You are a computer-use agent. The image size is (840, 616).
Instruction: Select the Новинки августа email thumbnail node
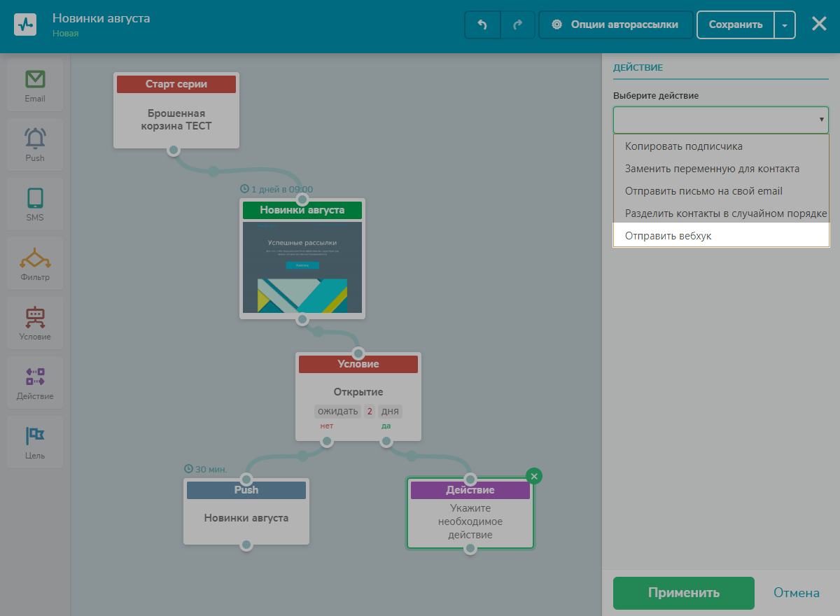pyautogui.click(x=302, y=258)
